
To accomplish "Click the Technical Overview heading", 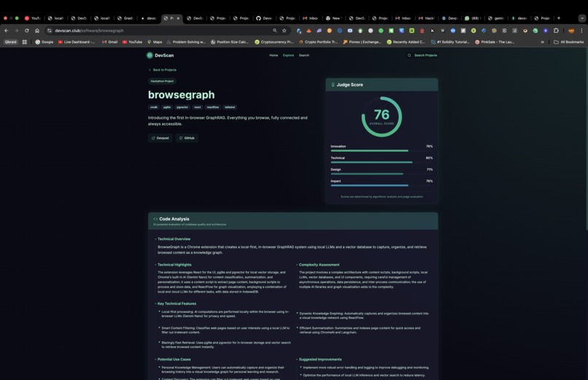I will (174, 239).
